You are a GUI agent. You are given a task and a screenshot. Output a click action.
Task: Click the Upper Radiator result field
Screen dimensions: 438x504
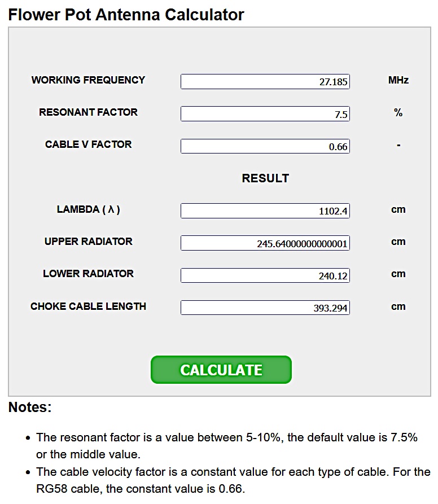[x=265, y=243]
